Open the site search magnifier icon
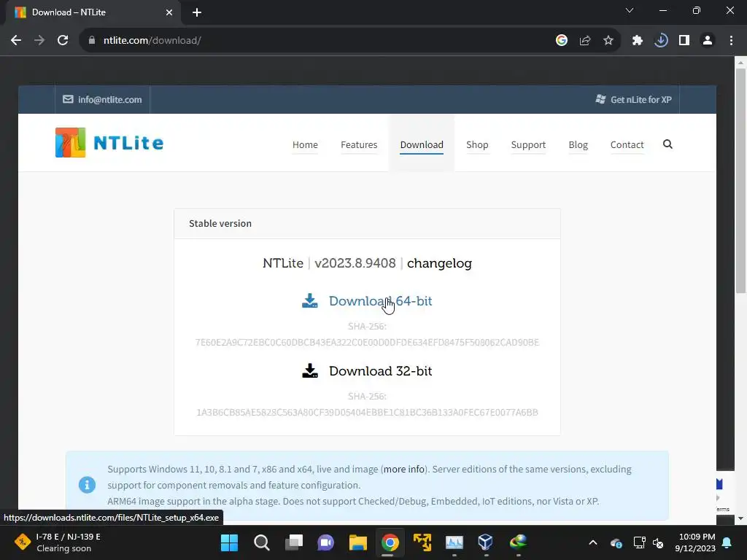The height and width of the screenshot is (560, 747). (x=667, y=144)
